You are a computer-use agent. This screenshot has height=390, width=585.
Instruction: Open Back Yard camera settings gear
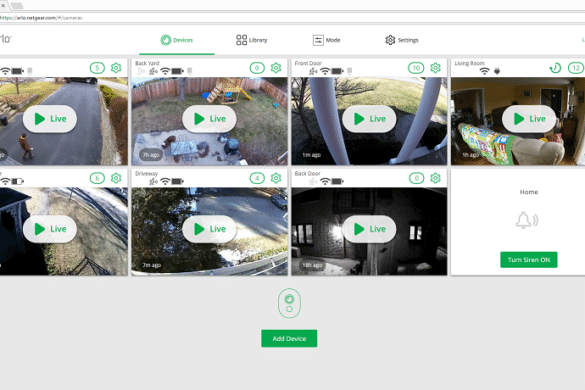pyautogui.click(x=276, y=68)
